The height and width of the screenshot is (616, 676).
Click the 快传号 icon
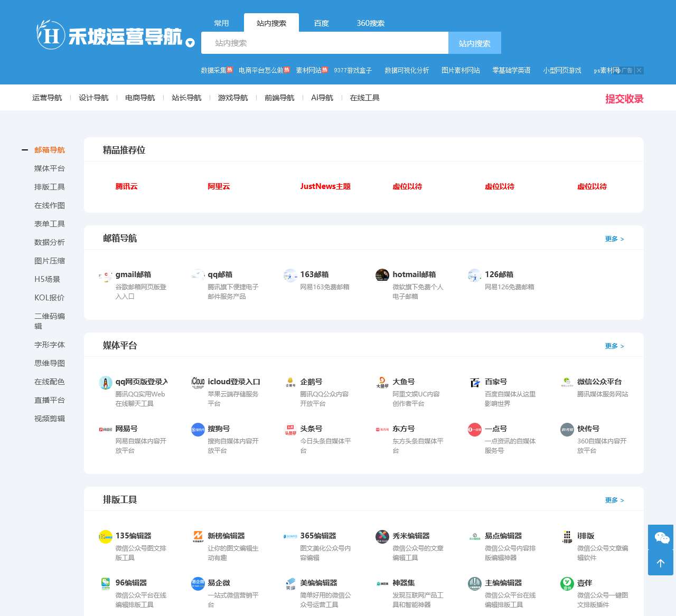point(567,430)
